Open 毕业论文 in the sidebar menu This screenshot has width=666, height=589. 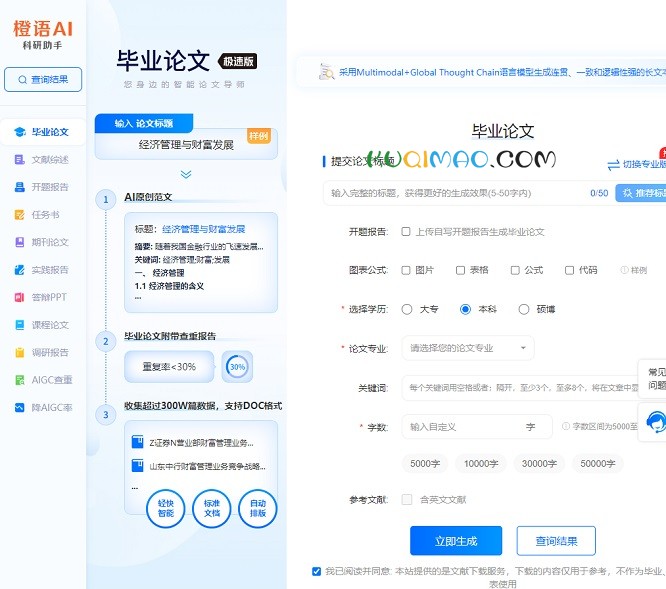(x=43, y=132)
